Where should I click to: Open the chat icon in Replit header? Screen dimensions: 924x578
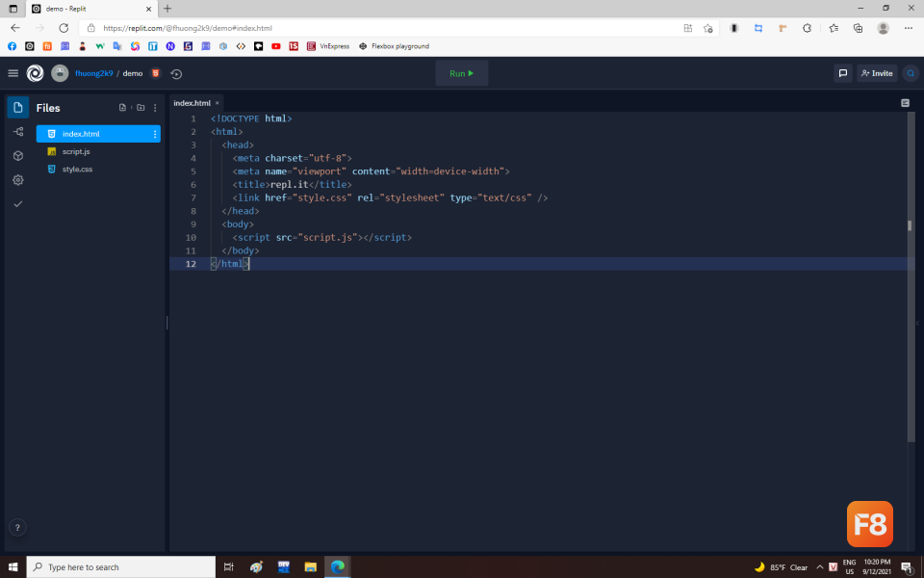[843, 73]
